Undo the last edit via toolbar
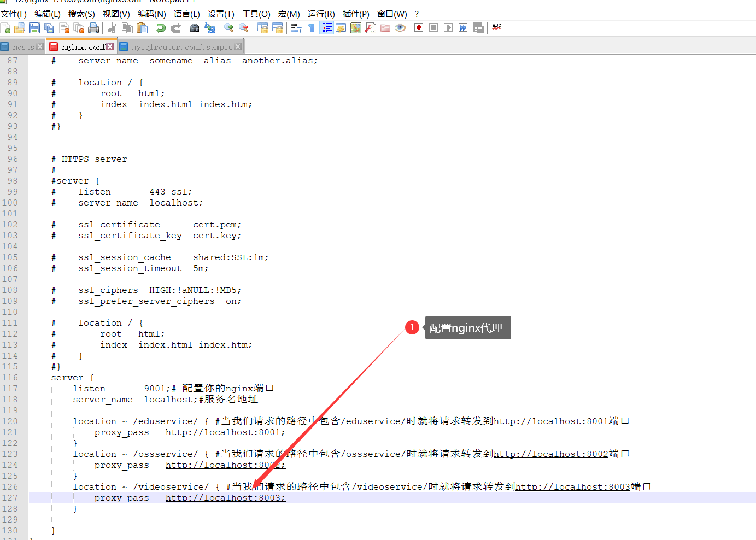The height and width of the screenshot is (540, 756). point(161,28)
